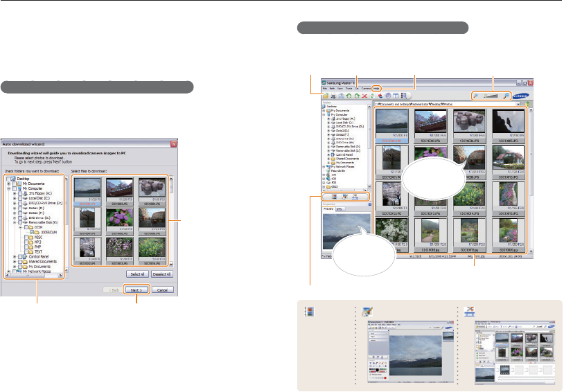The width and height of the screenshot is (564, 392).
Task: Click the Deselect All button
Action: pos(162,274)
